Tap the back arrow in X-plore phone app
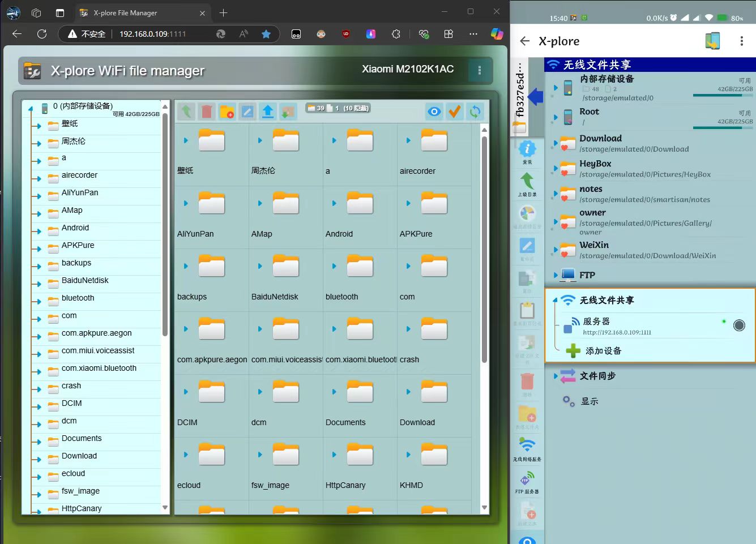Screen dimensions: 756x544 (x=525, y=41)
